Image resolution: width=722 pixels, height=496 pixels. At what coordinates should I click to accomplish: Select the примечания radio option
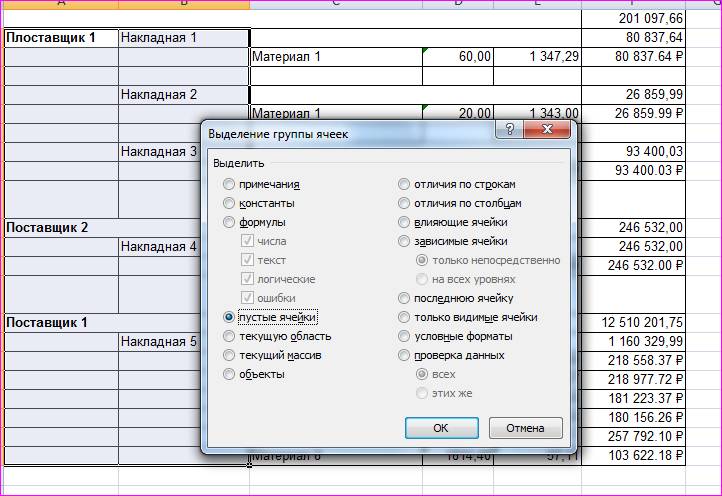click(230, 184)
